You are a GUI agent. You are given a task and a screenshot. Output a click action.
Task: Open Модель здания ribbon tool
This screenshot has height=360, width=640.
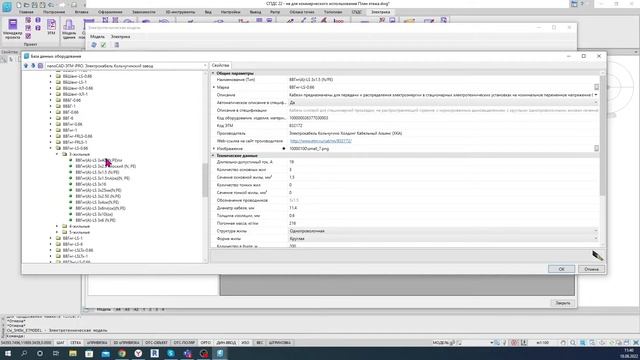pos(69,29)
